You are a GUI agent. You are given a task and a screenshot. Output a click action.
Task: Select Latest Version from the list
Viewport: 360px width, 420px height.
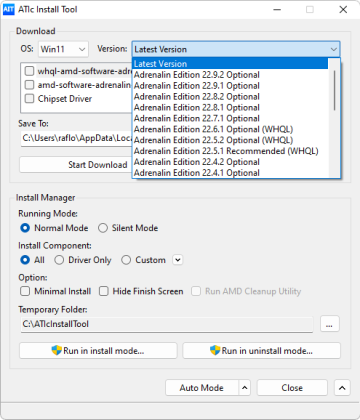coord(230,64)
